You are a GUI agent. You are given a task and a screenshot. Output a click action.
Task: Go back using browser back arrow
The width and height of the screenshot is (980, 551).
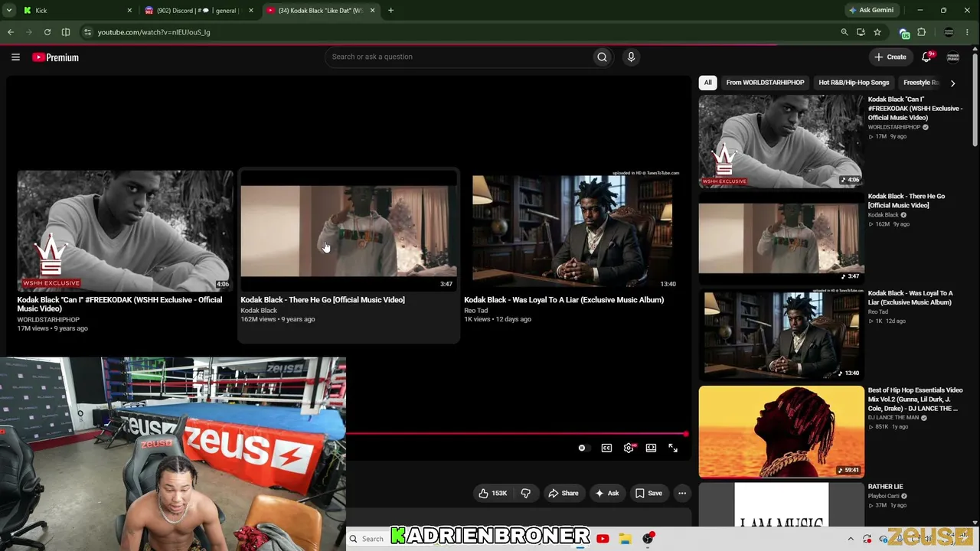pos(11,32)
